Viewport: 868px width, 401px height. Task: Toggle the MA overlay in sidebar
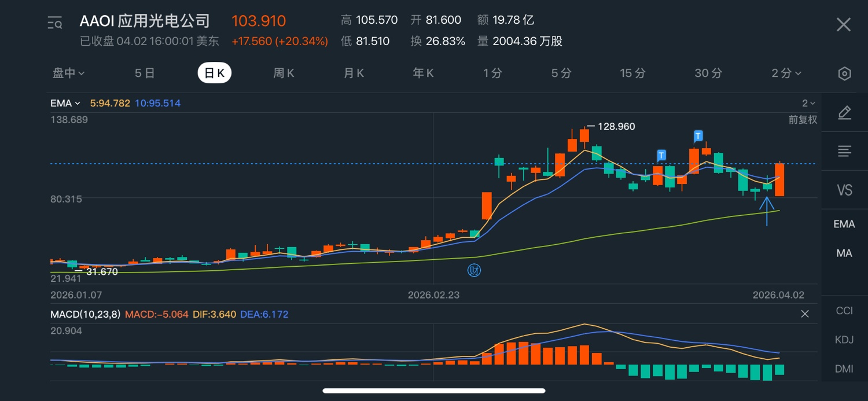point(844,253)
